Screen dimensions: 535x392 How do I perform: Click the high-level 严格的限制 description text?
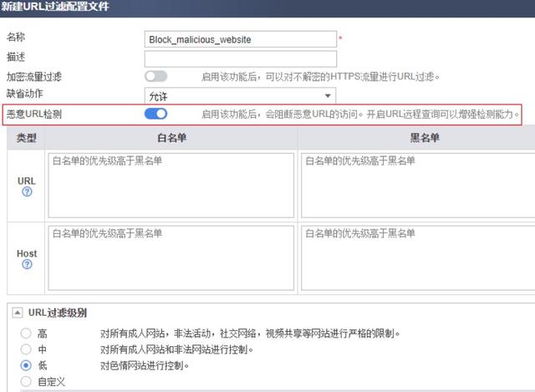(x=250, y=333)
